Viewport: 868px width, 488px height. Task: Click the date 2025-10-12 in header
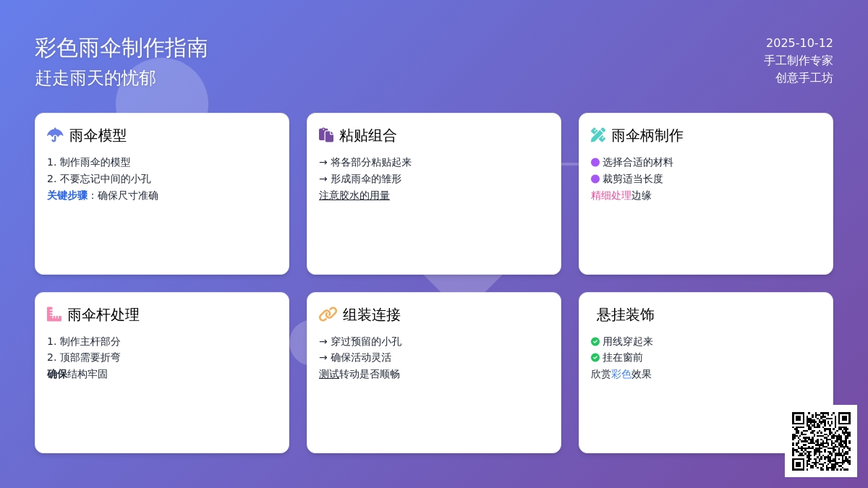click(x=799, y=43)
